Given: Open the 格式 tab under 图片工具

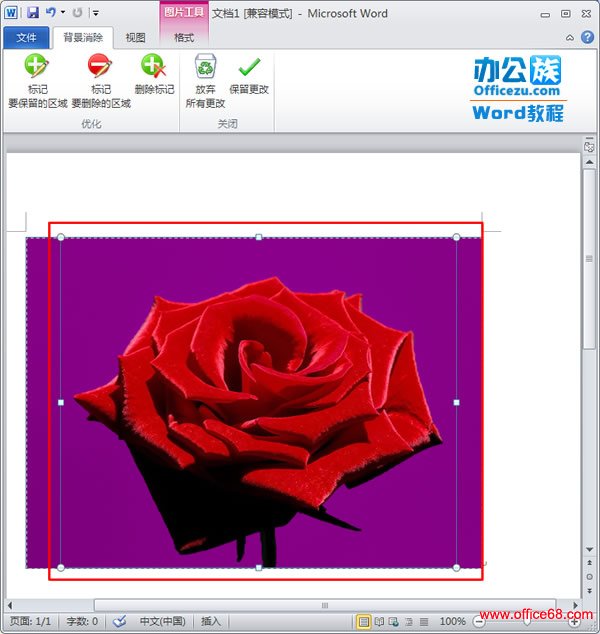Looking at the screenshot, I should [x=184, y=38].
